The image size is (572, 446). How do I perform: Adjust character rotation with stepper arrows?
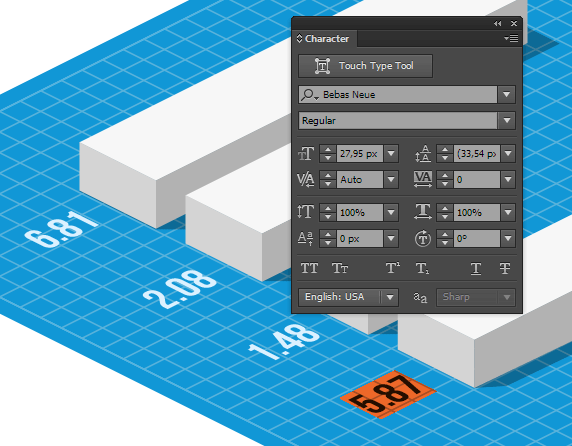445,238
